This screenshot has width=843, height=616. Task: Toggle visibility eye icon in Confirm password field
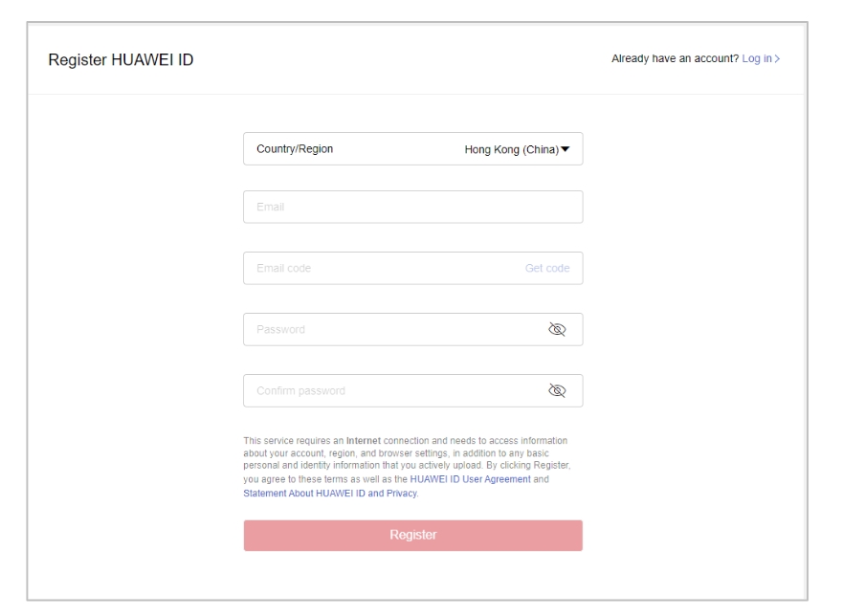[557, 390]
